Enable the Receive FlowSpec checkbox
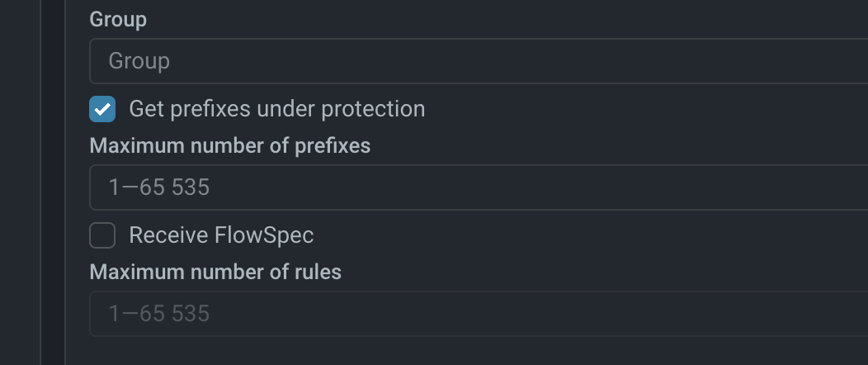This screenshot has width=868, height=365. coord(102,235)
